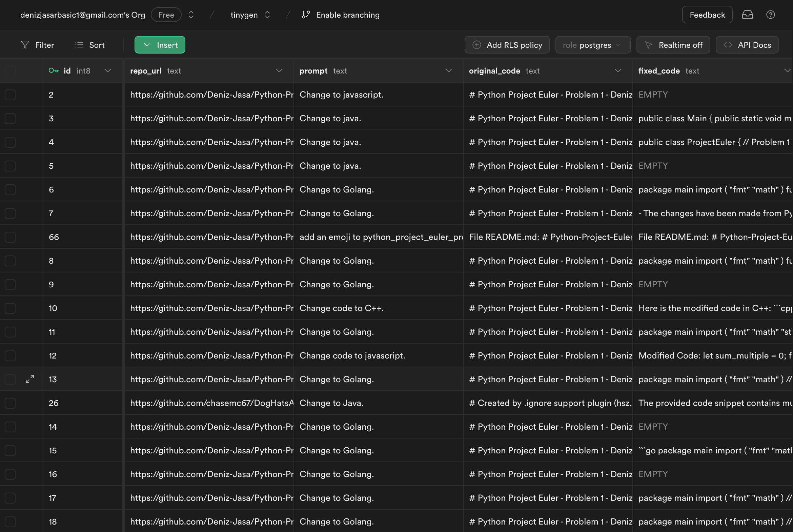
Task: Click the EMPTY fixed_code cell in row 16
Action: pyautogui.click(x=713, y=474)
